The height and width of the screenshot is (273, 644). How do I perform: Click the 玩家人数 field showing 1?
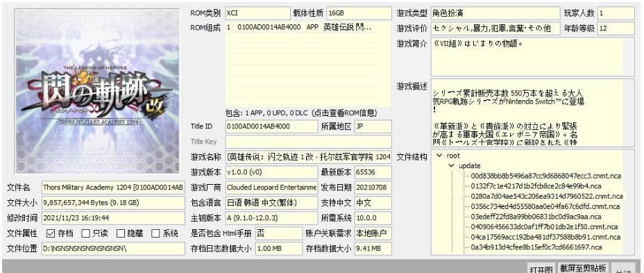(616, 13)
